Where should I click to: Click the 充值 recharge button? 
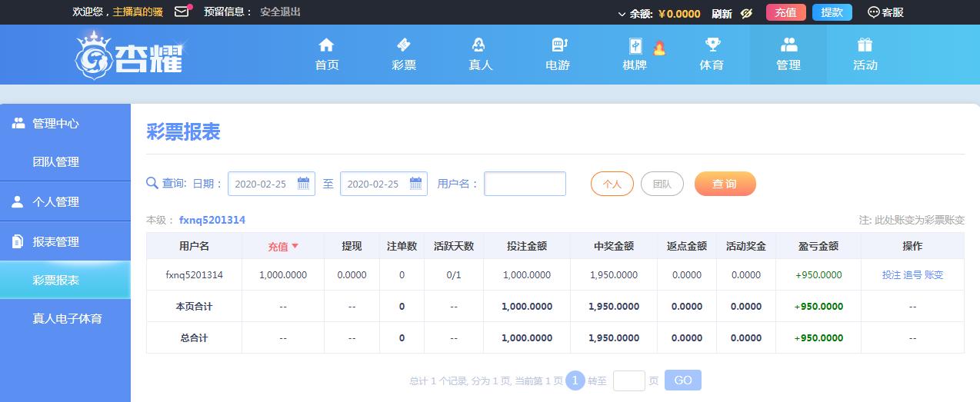pyautogui.click(x=785, y=12)
